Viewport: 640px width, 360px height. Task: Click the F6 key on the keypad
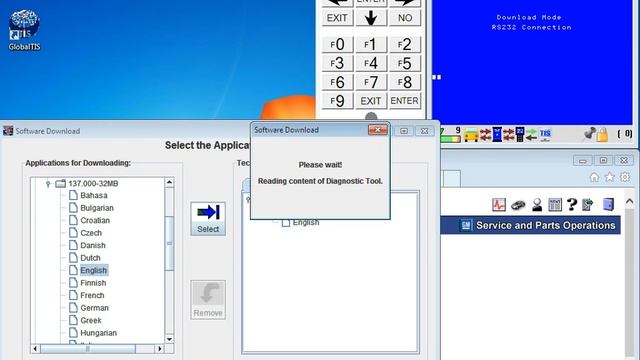click(337, 82)
